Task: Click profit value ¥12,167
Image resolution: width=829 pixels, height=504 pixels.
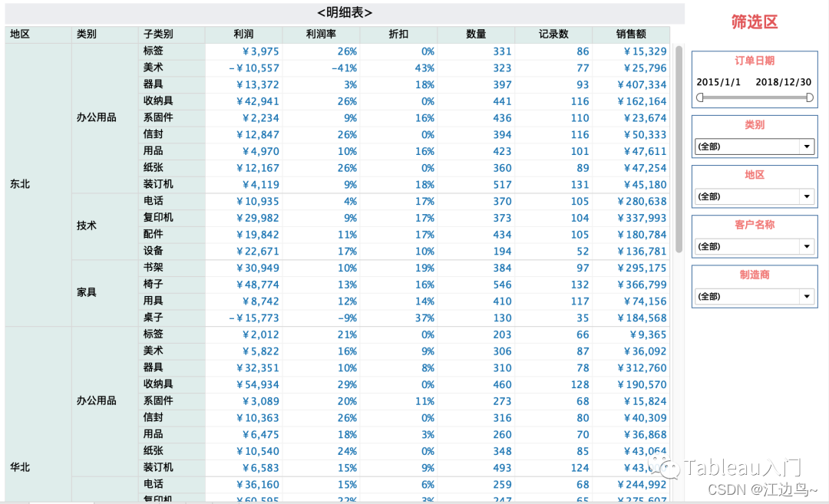Action: 257,168
